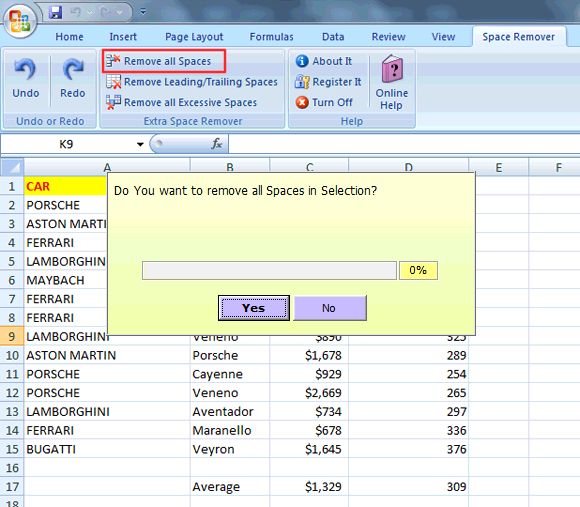Click the Insert Function fx icon
This screenshot has width=580, height=507.
tap(217, 144)
